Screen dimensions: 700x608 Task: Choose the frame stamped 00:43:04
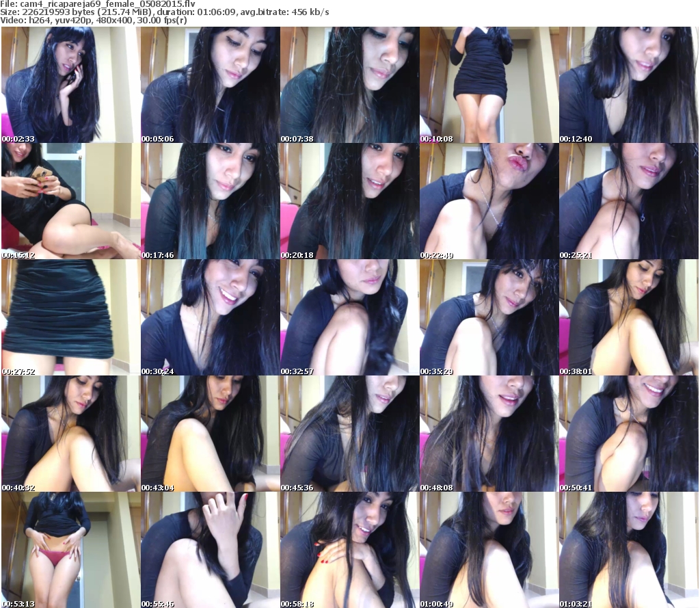point(211,434)
